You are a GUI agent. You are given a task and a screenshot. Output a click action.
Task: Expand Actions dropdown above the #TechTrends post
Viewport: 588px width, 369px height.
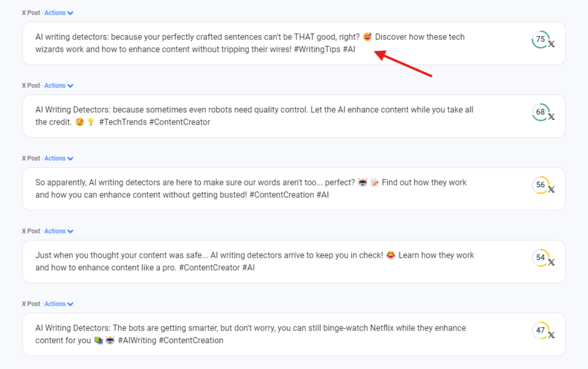pyautogui.click(x=59, y=86)
